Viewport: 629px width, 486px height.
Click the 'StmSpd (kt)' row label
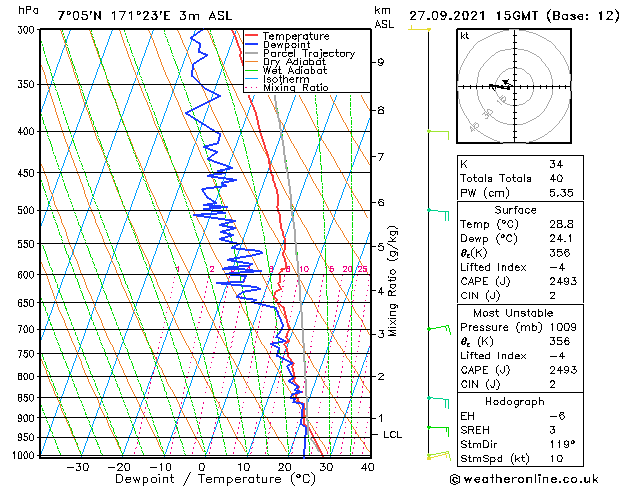point(495,459)
